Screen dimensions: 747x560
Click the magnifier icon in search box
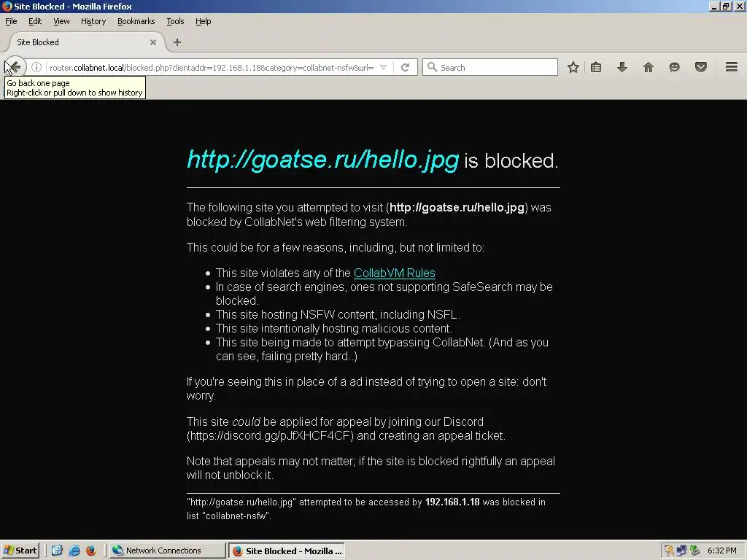[x=432, y=67]
